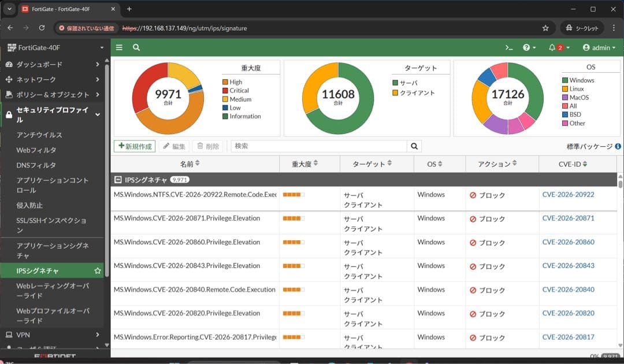Open the CVE-2026-20922 link
The image size is (624, 364).
tap(569, 195)
